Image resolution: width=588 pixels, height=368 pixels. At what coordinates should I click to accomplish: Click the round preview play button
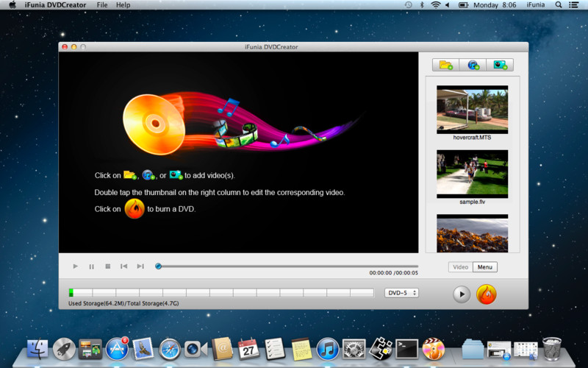coord(462,294)
